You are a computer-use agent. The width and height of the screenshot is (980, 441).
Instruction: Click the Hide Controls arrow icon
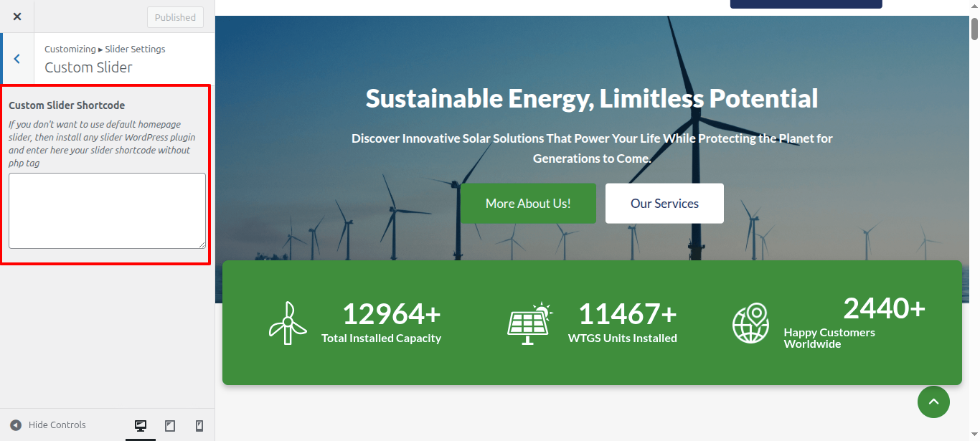pyautogui.click(x=16, y=425)
